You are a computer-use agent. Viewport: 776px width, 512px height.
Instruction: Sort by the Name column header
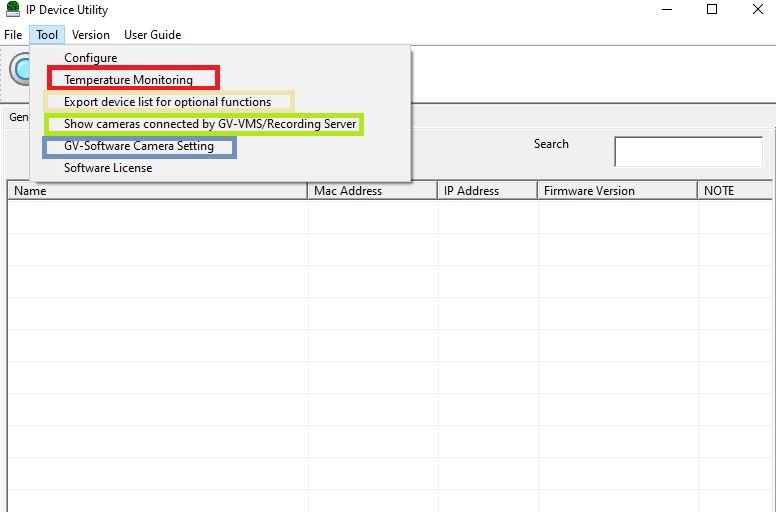[157, 191]
